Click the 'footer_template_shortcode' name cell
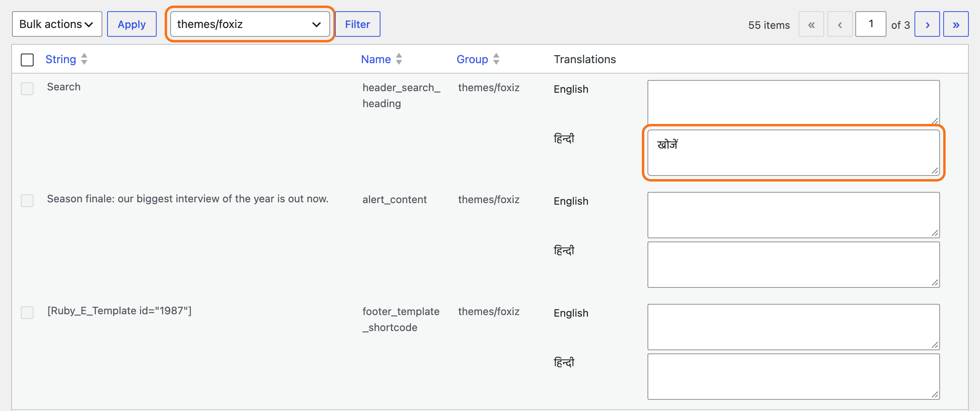The image size is (980, 411). click(x=401, y=319)
